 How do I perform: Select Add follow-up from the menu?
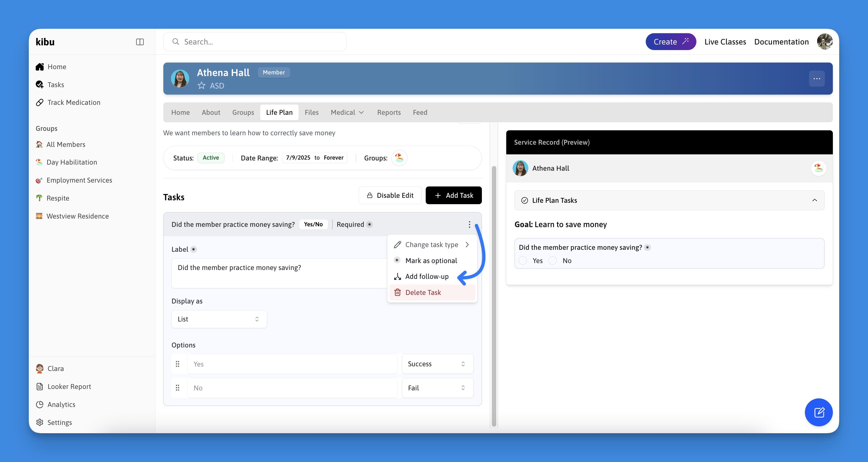pyautogui.click(x=427, y=276)
